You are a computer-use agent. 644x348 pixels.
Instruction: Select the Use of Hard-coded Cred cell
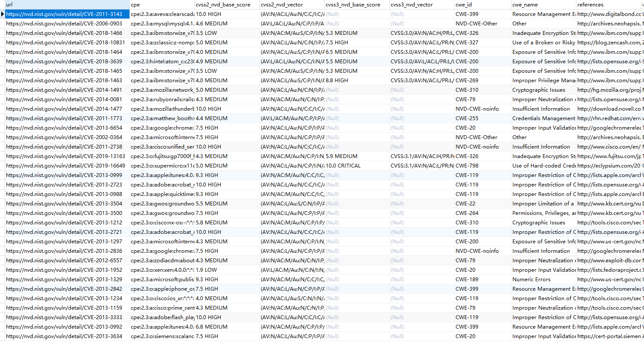click(544, 166)
